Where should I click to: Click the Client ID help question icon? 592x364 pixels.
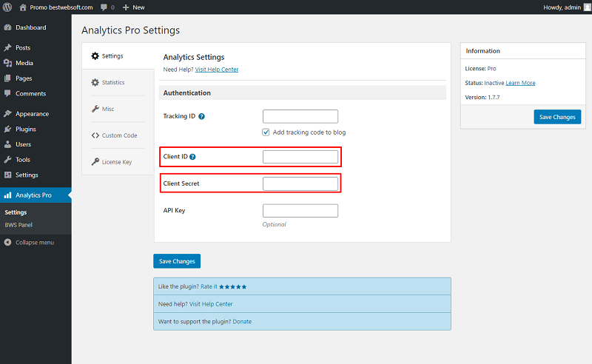pyautogui.click(x=192, y=157)
